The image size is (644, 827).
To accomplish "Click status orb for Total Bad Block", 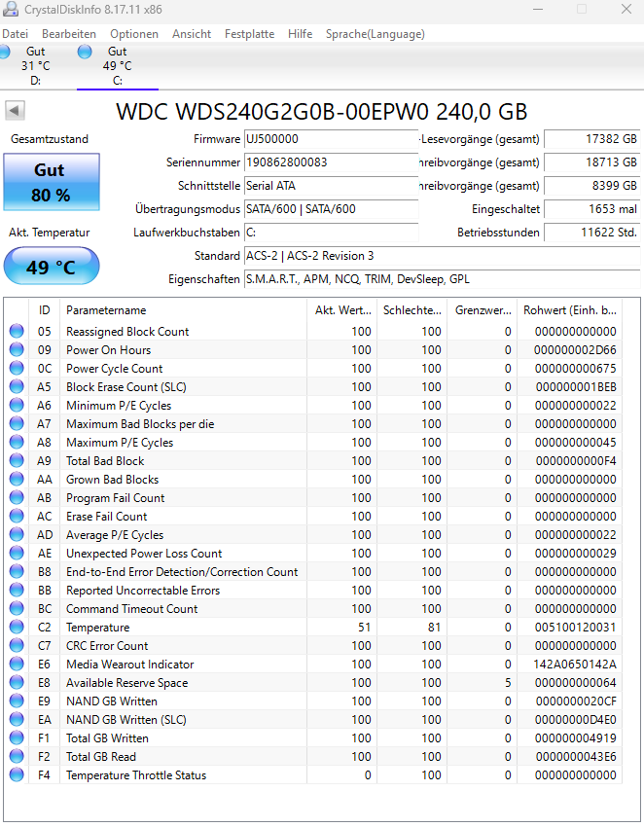I will (x=17, y=460).
